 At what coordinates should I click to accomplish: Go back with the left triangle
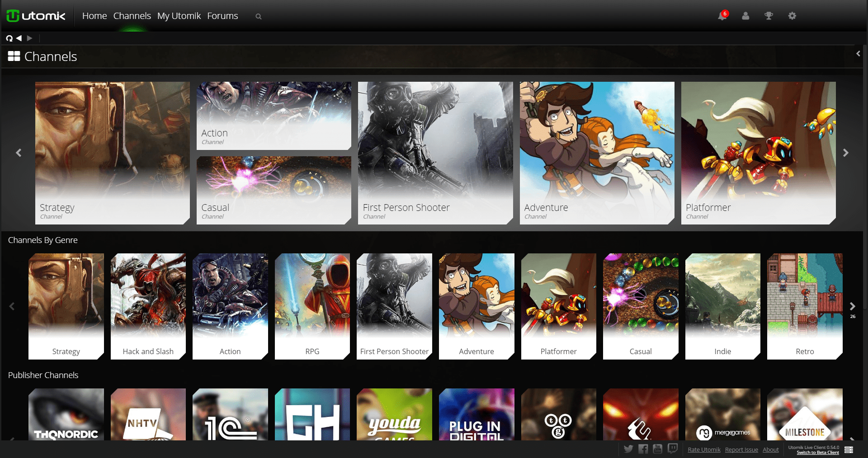[x=19, y=38]
